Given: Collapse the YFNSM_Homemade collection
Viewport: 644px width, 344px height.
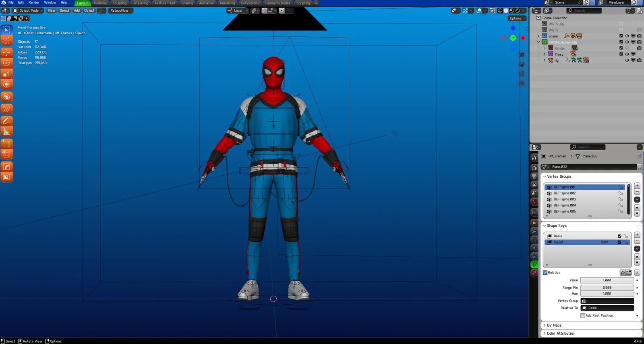Looking at the screenshot, I should tap(538, 42).
